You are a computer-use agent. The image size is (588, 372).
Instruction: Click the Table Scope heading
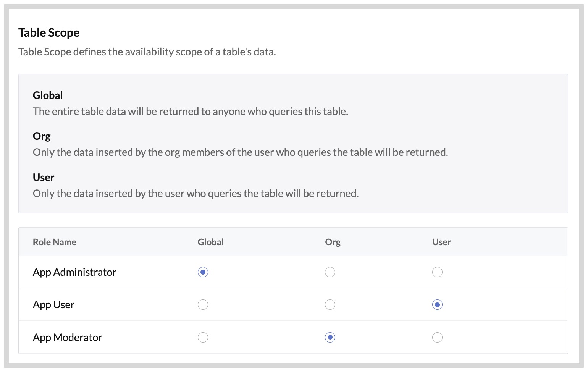[49, 32]
